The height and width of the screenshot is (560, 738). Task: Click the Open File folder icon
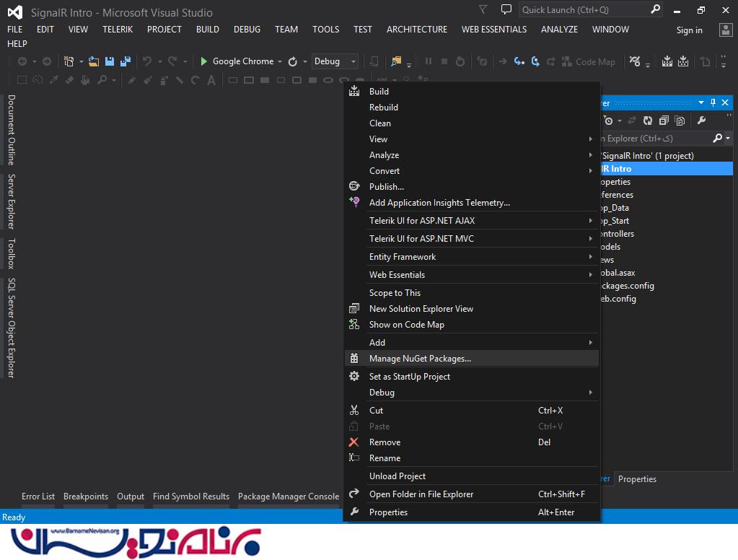[94, 61]
